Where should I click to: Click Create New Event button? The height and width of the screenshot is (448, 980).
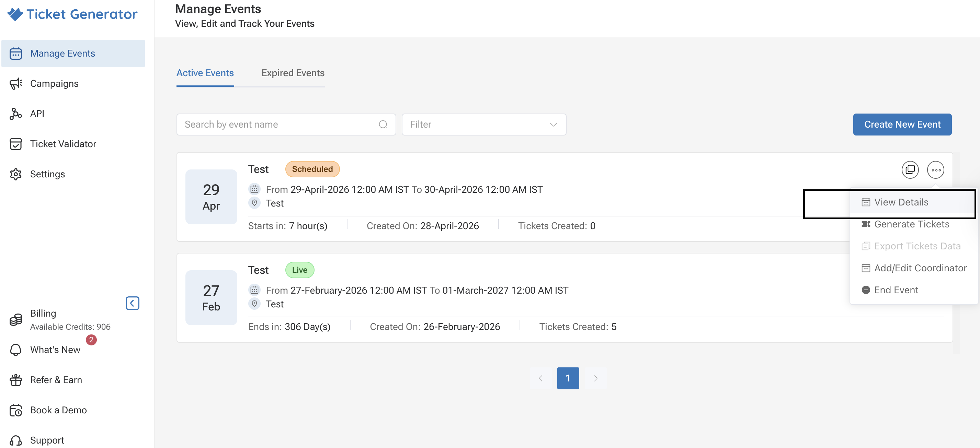(x=902, y=125)
